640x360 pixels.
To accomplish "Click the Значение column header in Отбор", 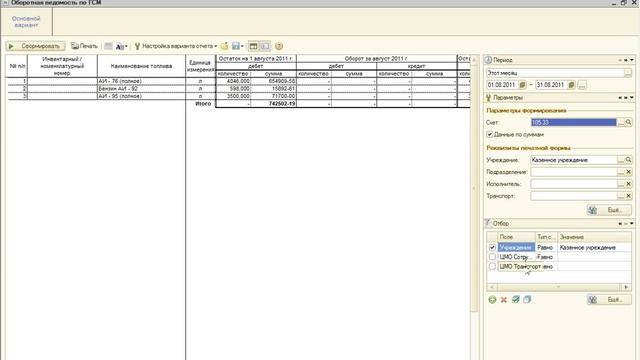I will [x=594, y=237].
